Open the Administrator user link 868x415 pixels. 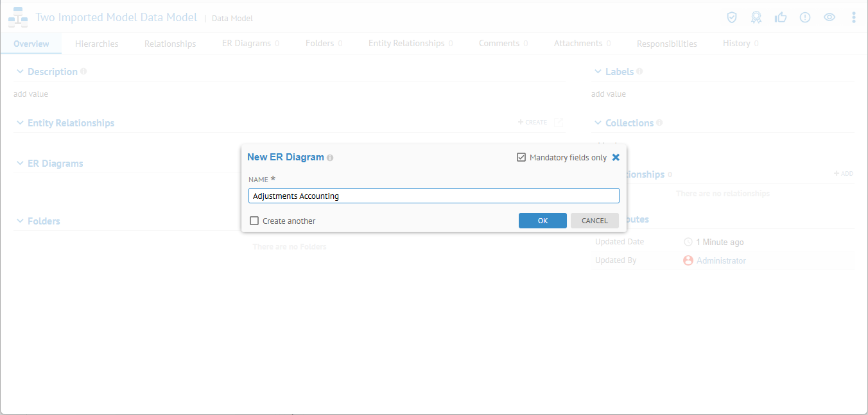[x=721, y=261]
